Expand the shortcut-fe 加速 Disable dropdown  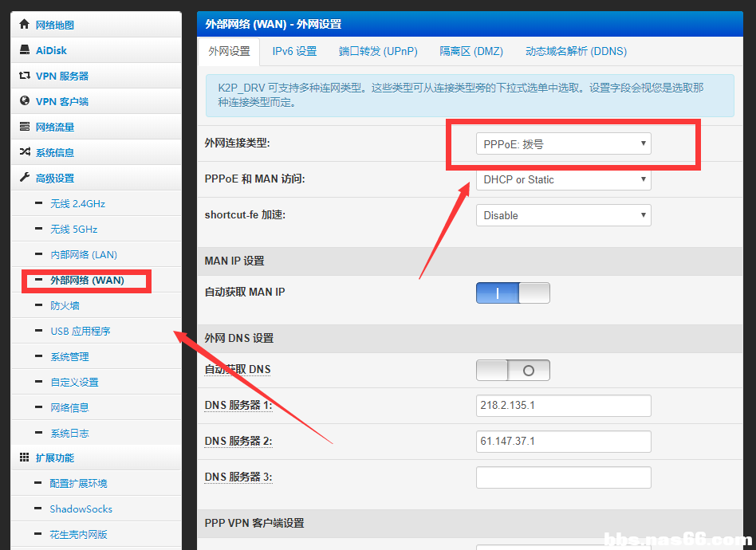point(563,215)
